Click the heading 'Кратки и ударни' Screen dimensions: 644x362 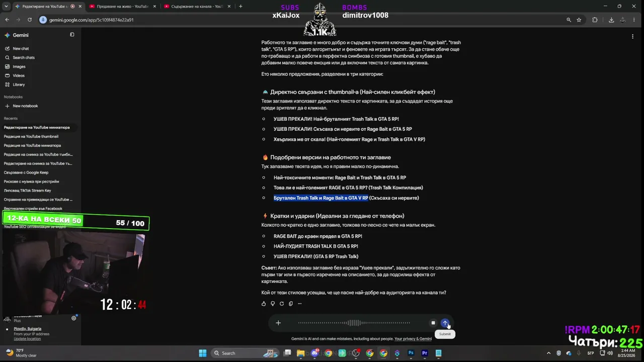[337, 216]
